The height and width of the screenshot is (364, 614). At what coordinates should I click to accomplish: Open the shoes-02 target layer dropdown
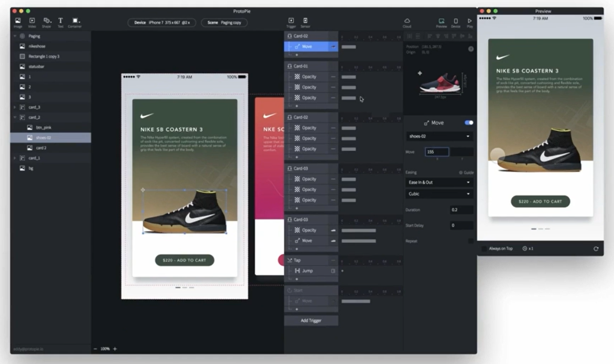[x=439, y=136]
